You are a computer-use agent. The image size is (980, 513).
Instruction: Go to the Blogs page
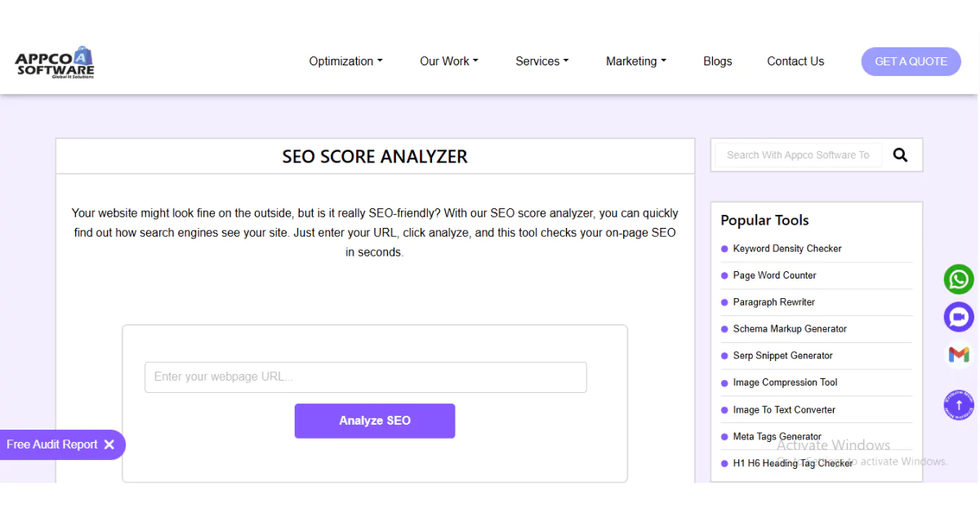click(x=717, y=61)
